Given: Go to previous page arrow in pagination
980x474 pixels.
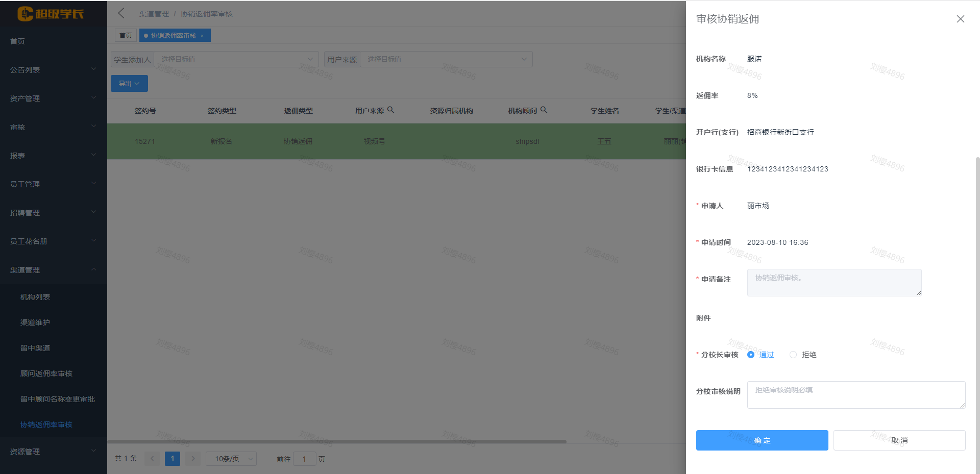Looking at the screenshot, I should (152, 459).
